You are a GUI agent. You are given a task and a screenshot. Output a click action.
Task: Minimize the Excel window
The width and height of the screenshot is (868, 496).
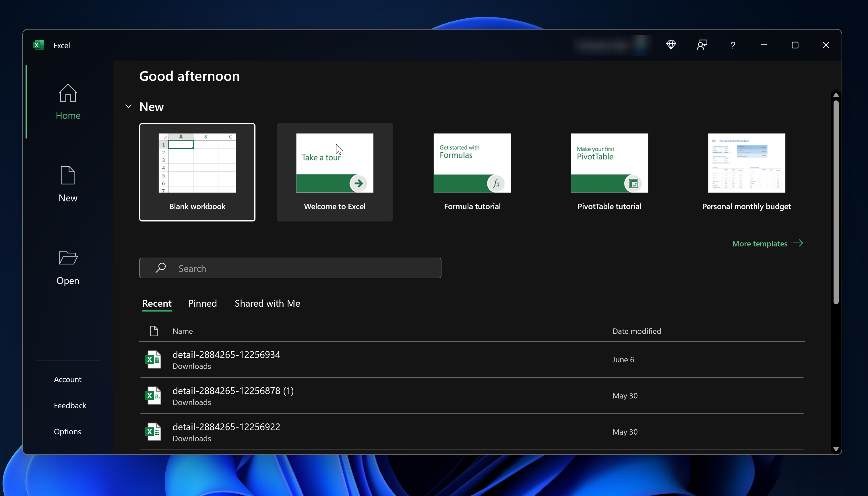pyautogui.click(x=764, y=45)
